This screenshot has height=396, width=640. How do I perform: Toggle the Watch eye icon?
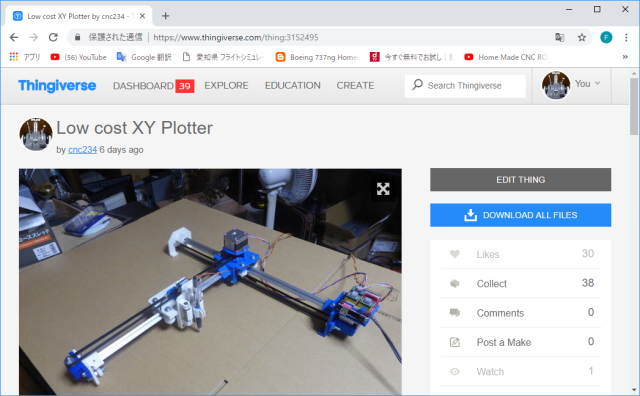click(x=455, y=372)
